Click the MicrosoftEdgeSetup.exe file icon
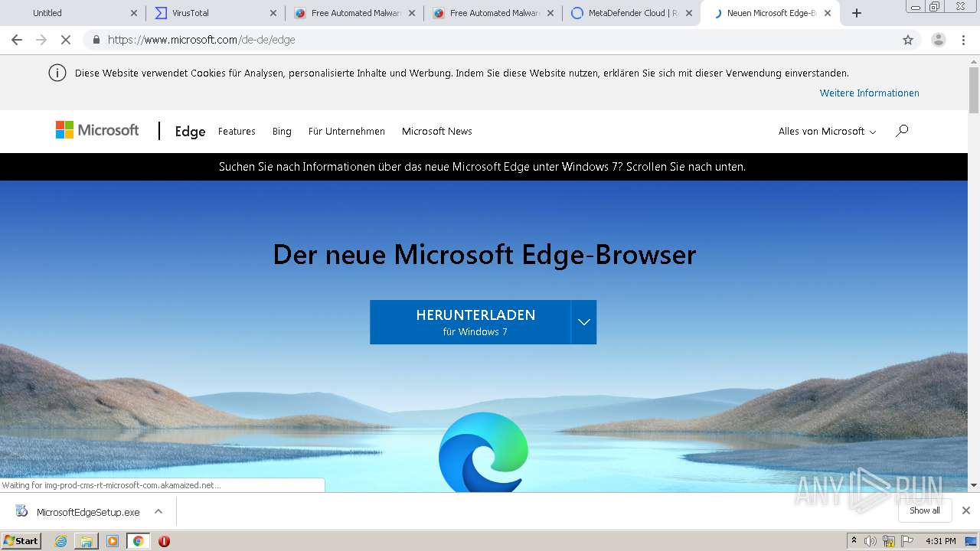This screenshot has height=551, width=980. point(21,512)
